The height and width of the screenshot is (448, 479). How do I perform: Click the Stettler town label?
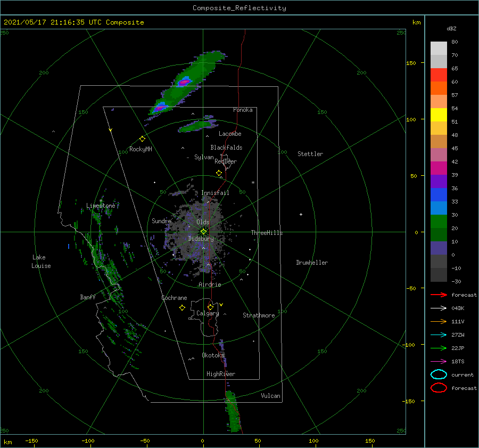point(310,154)
